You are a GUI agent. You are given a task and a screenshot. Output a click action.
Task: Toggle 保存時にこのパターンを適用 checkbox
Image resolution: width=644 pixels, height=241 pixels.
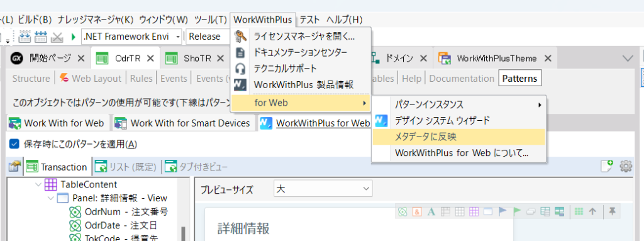click(14, 144)
